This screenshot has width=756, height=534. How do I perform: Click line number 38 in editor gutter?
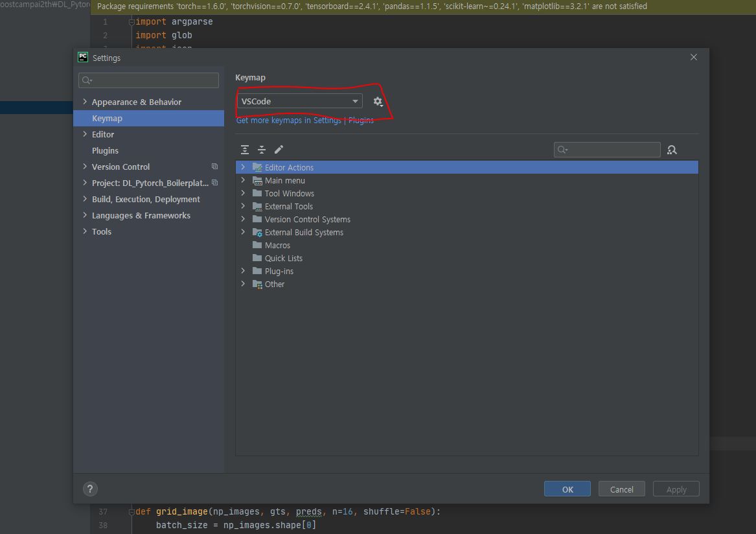[103, 526]
